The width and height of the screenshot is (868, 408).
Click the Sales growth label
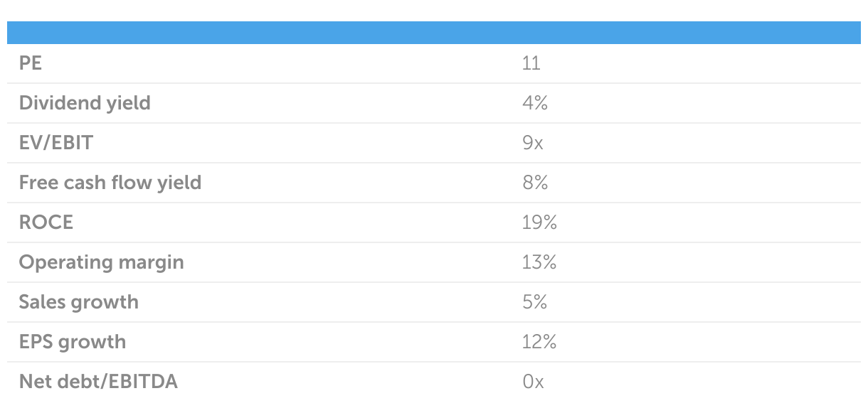79,302
